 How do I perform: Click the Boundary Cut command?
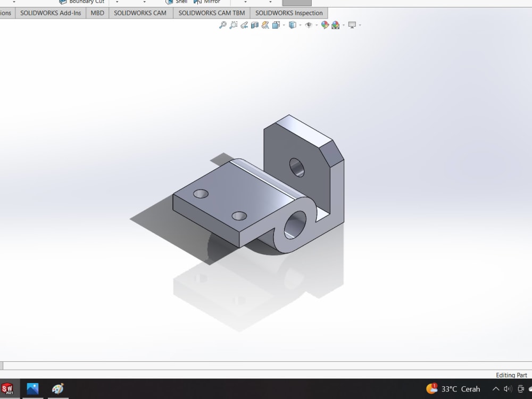pos(81,2)
